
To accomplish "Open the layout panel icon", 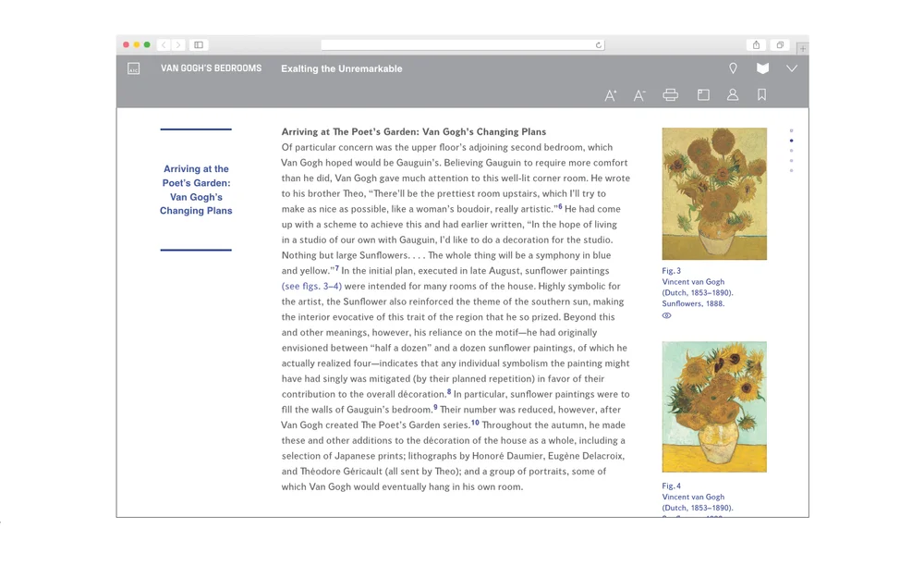I will point(703,95).
